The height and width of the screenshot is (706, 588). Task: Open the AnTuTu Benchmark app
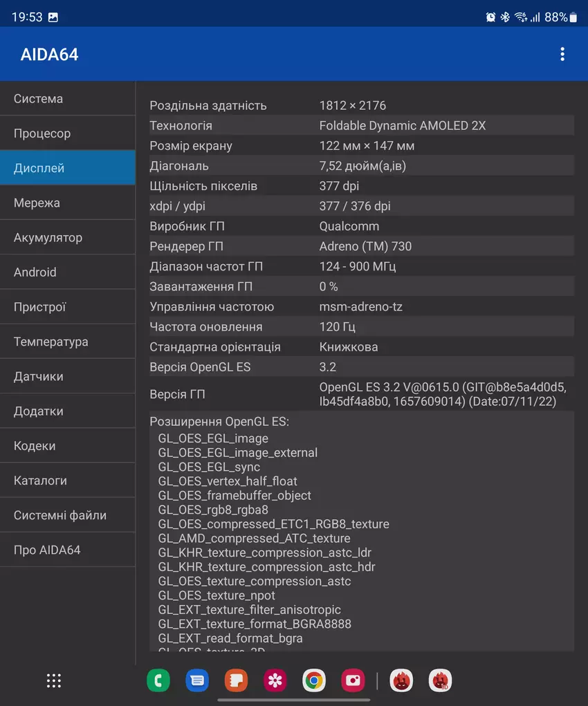[401, 680]
